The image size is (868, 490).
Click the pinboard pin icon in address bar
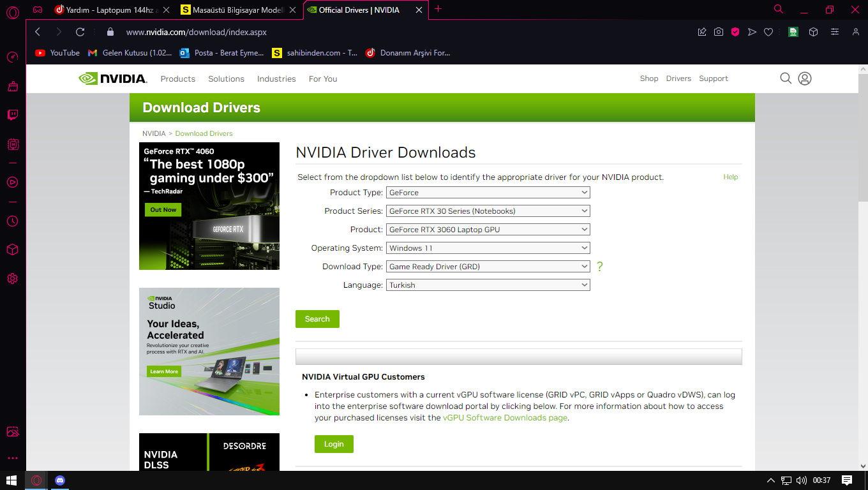tap(702, 32)
